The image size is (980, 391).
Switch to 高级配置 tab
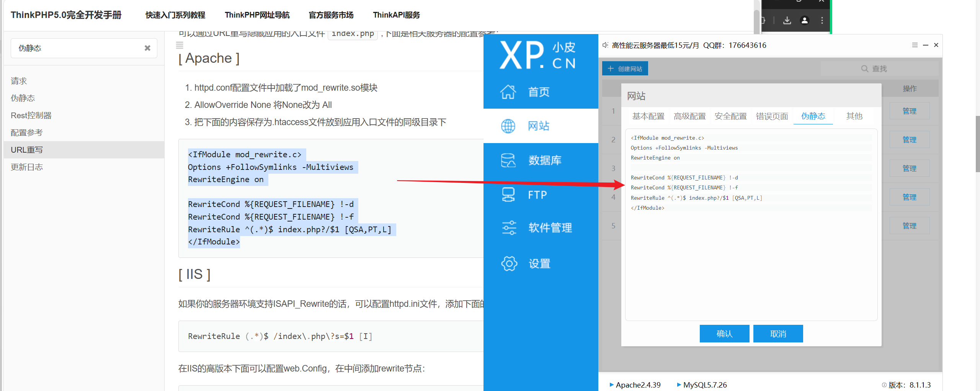click(689, 116)
